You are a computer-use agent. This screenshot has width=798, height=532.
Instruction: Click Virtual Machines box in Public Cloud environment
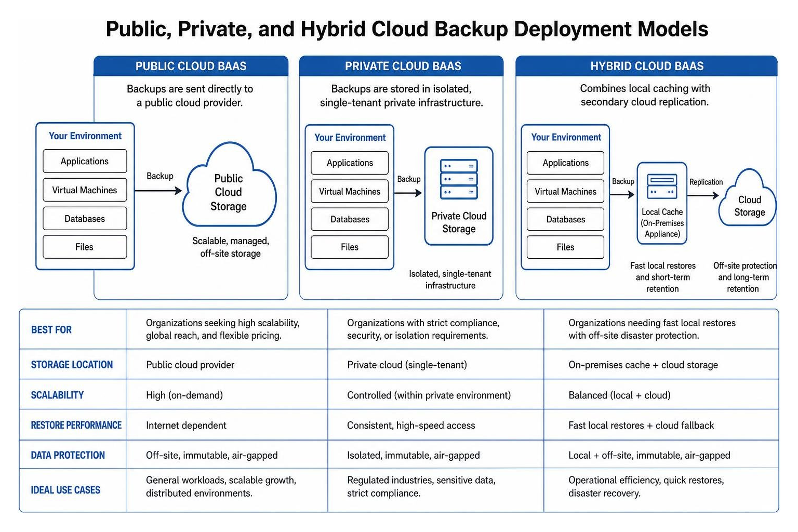click(x=85, y=190)
